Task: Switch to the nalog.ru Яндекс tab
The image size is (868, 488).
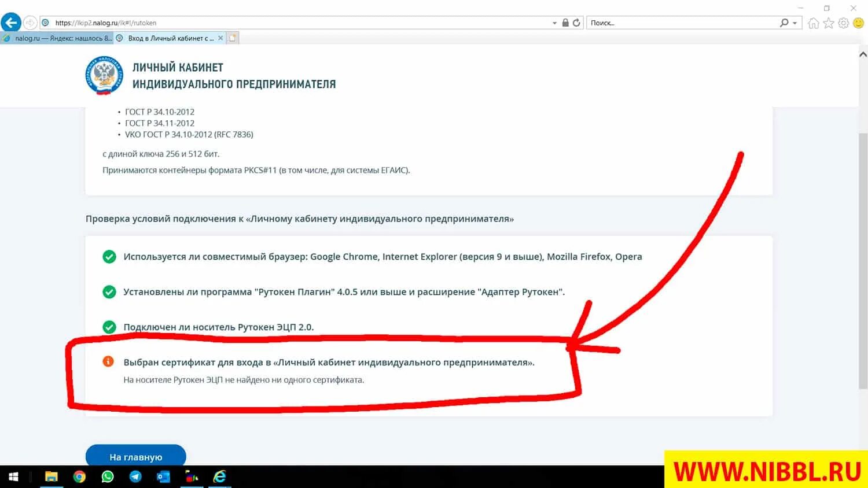Action: click(57, 38)
